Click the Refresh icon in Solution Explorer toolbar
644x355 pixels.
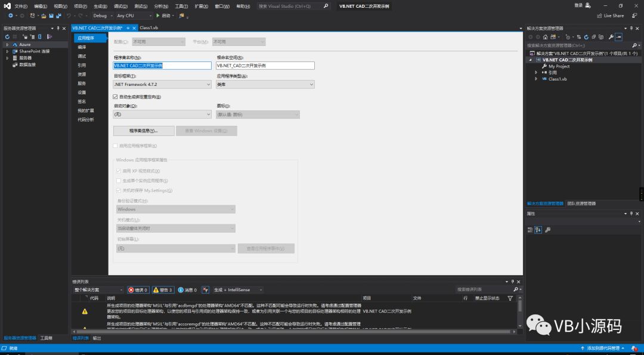point(586,37)
